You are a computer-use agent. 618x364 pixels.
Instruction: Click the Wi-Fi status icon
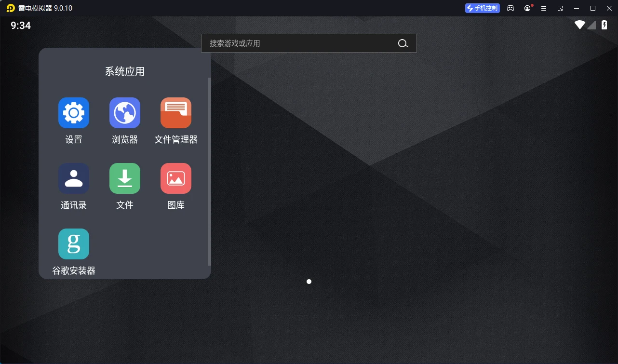click(x=579, y=25)
